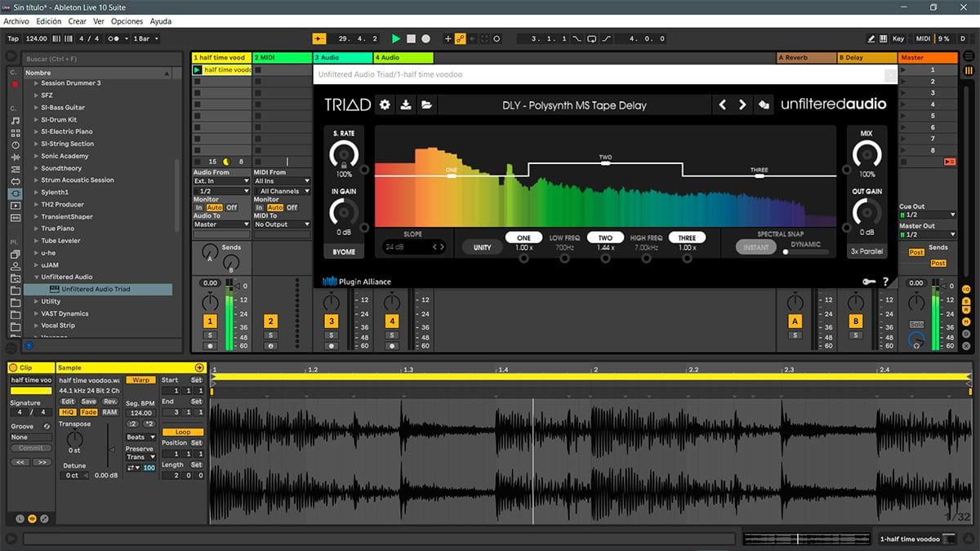The height and width of the screenshot is (551, 980).
Task: Toggle the RAM mode button
Action: click(x=109, y=412)
